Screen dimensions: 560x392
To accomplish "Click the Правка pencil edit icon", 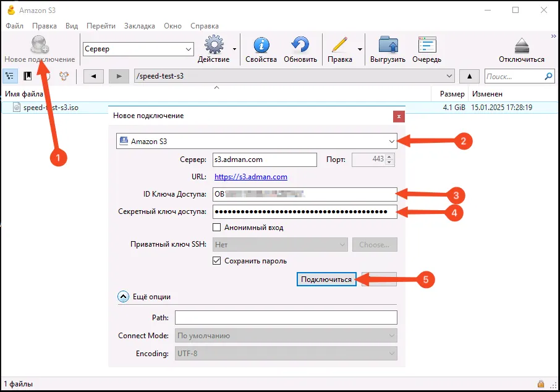I will [x=339, y=45].
